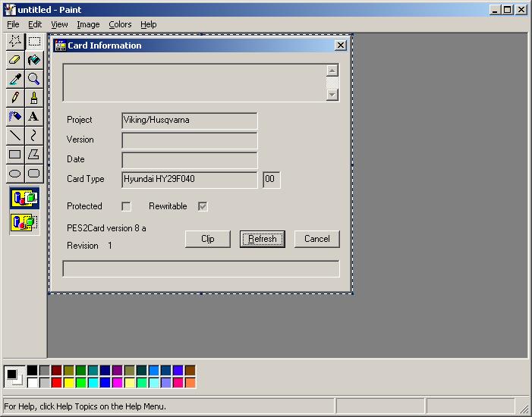Click the empty status field below Revision
The width and height of the screenshot is (532, 417).
[201, 269]
